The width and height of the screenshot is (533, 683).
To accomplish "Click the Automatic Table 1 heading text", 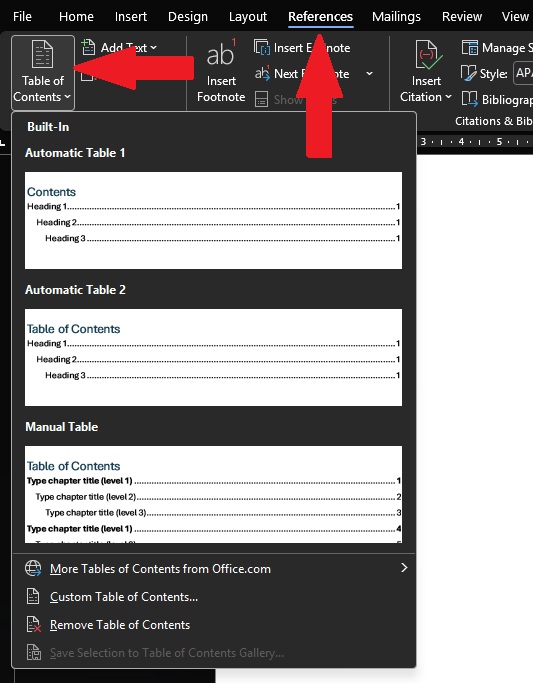I will click(x=75, y=153).
